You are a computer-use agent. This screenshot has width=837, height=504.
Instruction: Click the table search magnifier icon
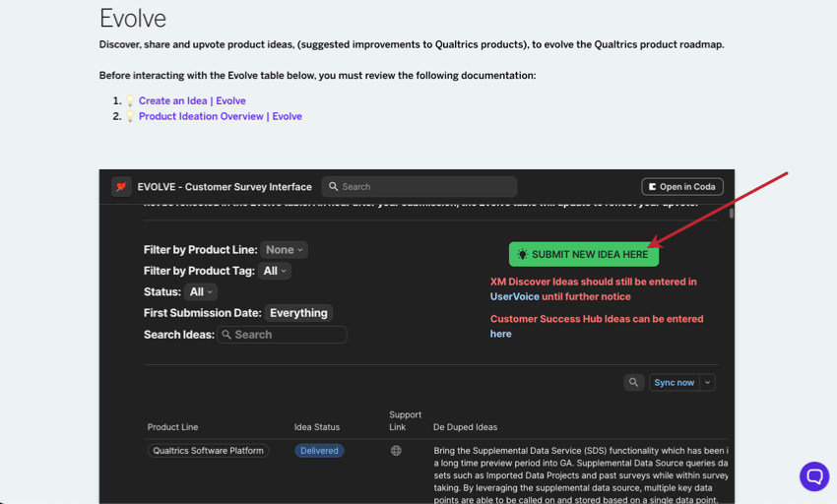pos(633,382)
